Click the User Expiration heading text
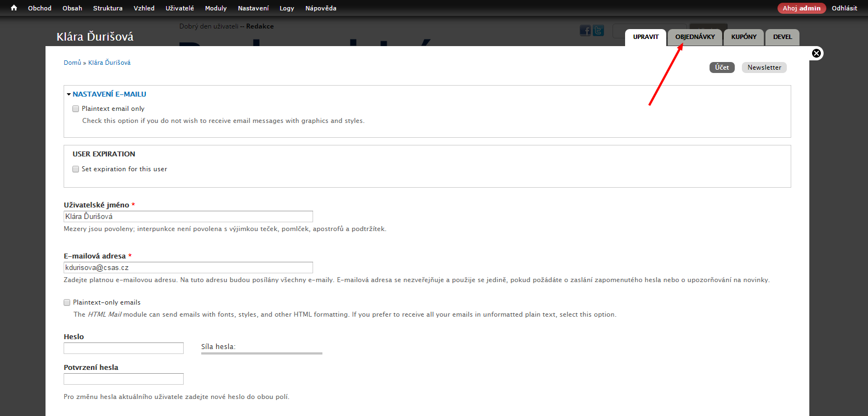The height and width of the screenshot is (416, 868). tap(104, 154)
